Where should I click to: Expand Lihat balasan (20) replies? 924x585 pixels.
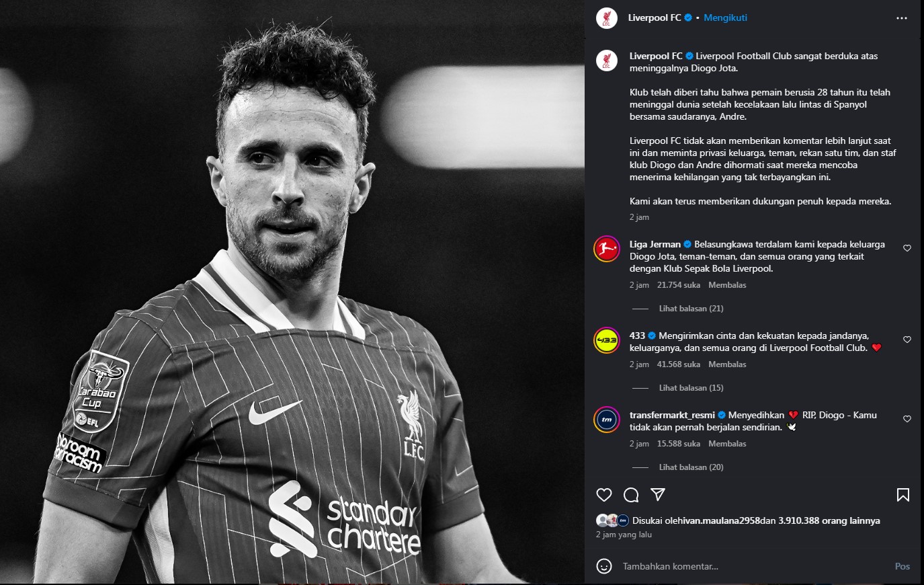coord(691,467)
